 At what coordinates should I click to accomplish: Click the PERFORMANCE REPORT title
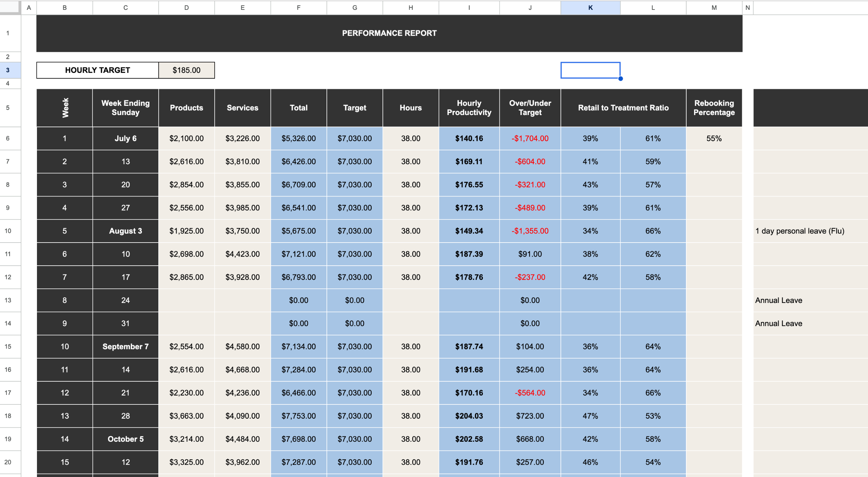[x=389, y=33]
